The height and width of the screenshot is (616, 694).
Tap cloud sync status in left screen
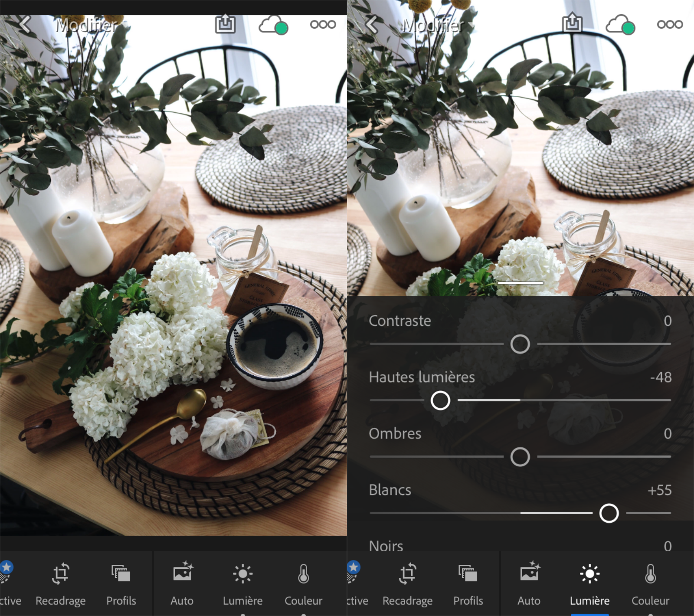[273, 25]
